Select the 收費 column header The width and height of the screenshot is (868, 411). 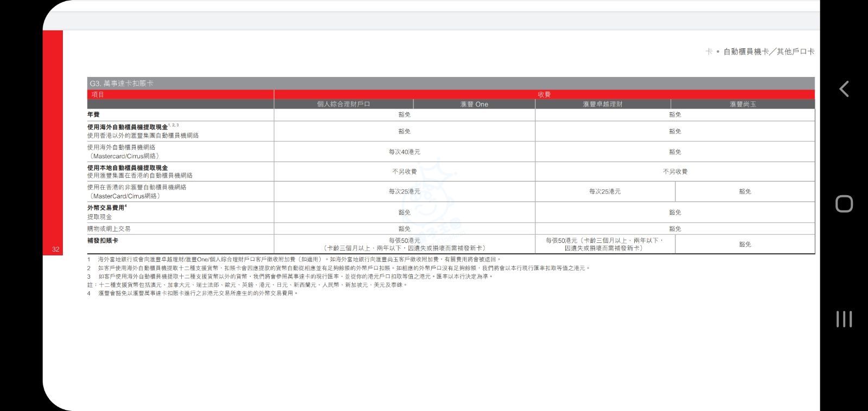pos(544,94)
